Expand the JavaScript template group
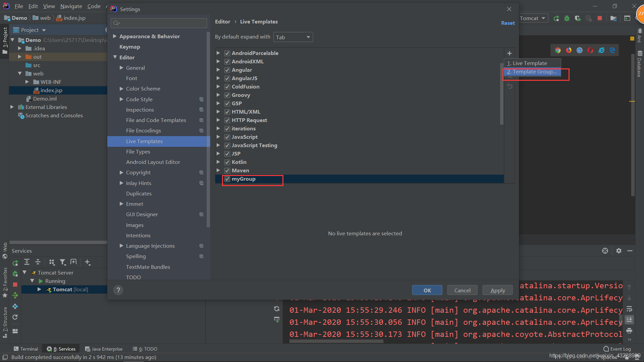 218,137
